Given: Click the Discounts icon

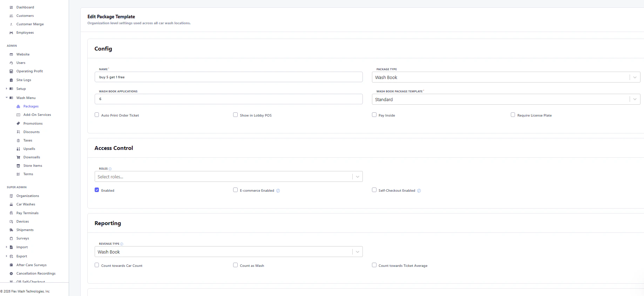Looking at the screenshot, I should point(18,132).
